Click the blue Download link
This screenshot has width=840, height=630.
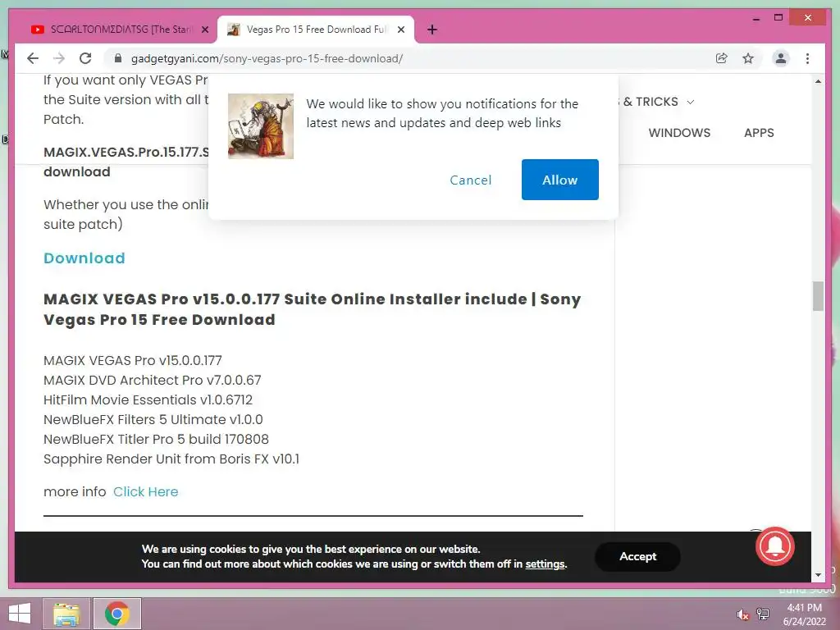[84, 258]
